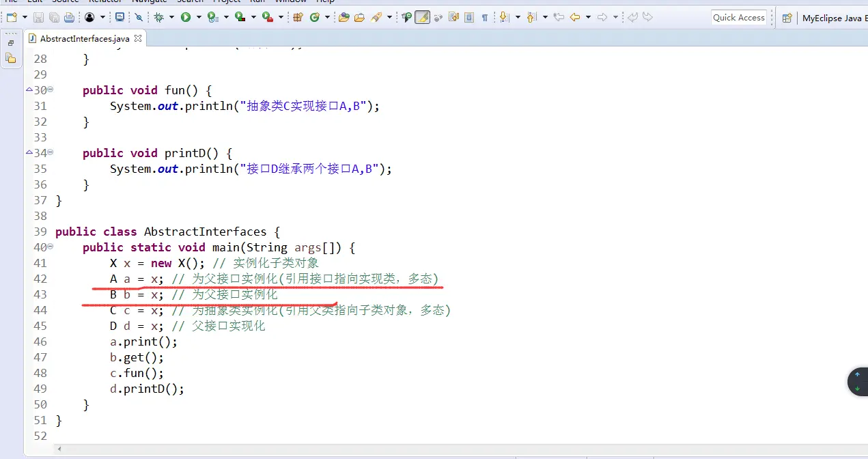
Task: Click the Open Perspective icon
Action: [x=787, y=18]
